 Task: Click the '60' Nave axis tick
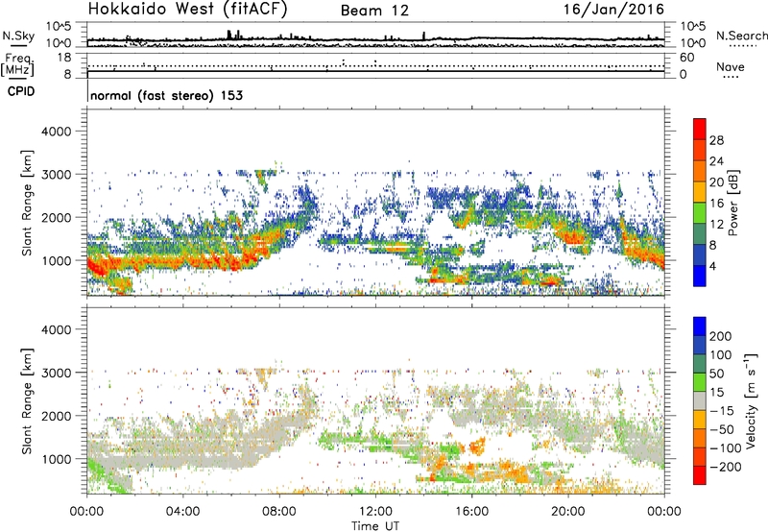pos(686,58)
